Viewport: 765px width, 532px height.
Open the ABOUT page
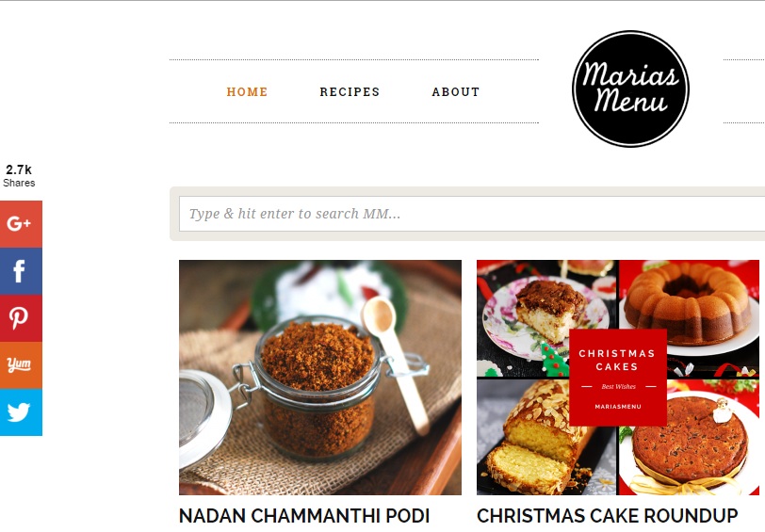coord(456,91)
